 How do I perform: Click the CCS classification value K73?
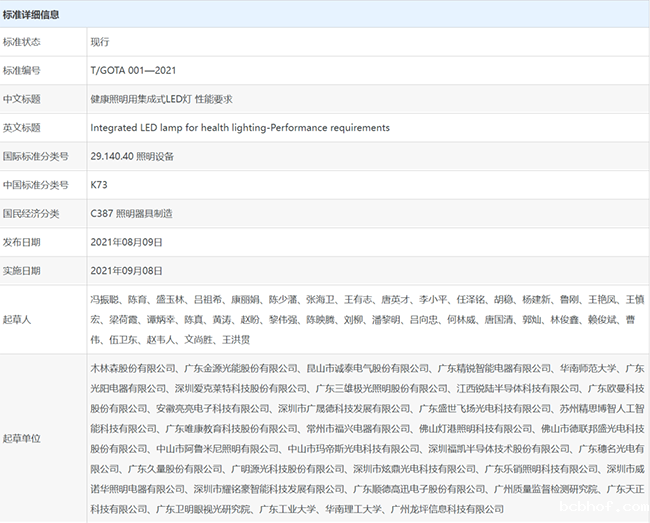click(97, 185)
